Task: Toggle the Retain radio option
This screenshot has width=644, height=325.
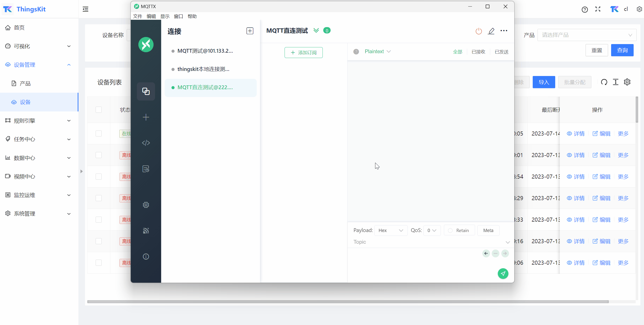Action: 450,231
